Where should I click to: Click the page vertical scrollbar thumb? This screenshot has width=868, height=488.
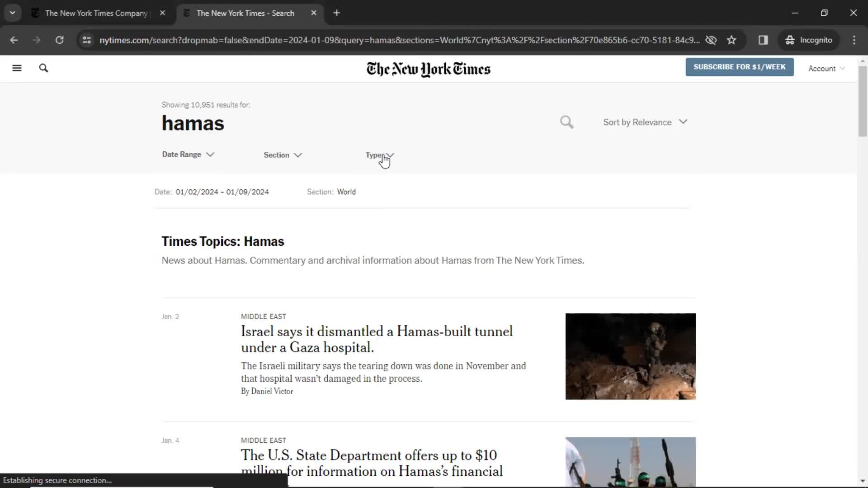pyautogui.click(x=862, y=101)
